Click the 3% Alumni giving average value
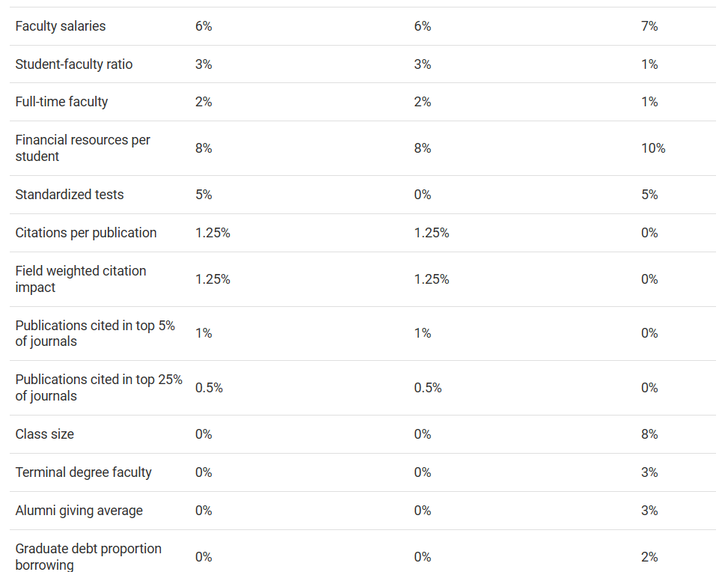 [649, 511]
